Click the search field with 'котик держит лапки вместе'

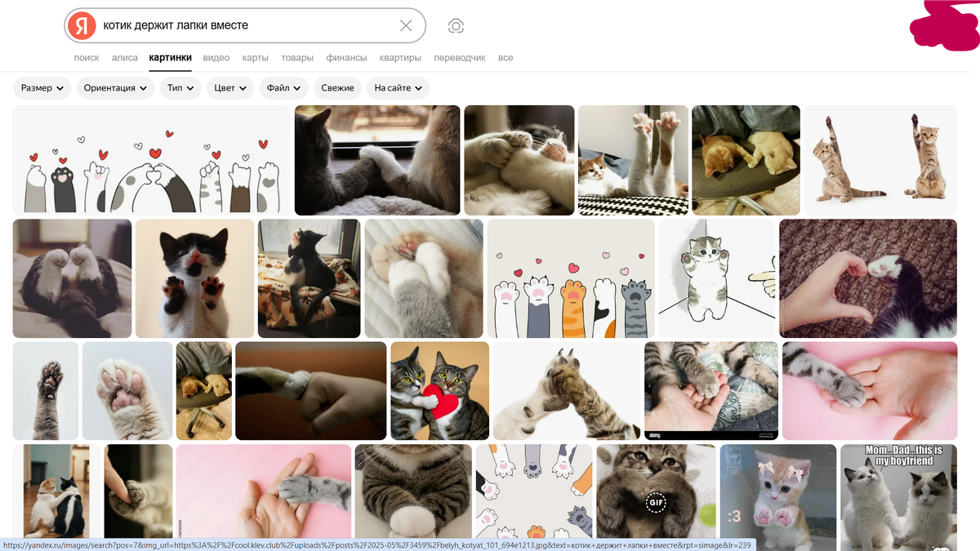click(245, 25)
